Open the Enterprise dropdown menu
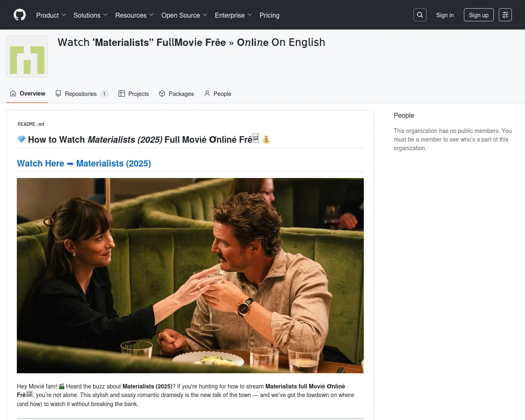525x420 pixels. point(233,15)
